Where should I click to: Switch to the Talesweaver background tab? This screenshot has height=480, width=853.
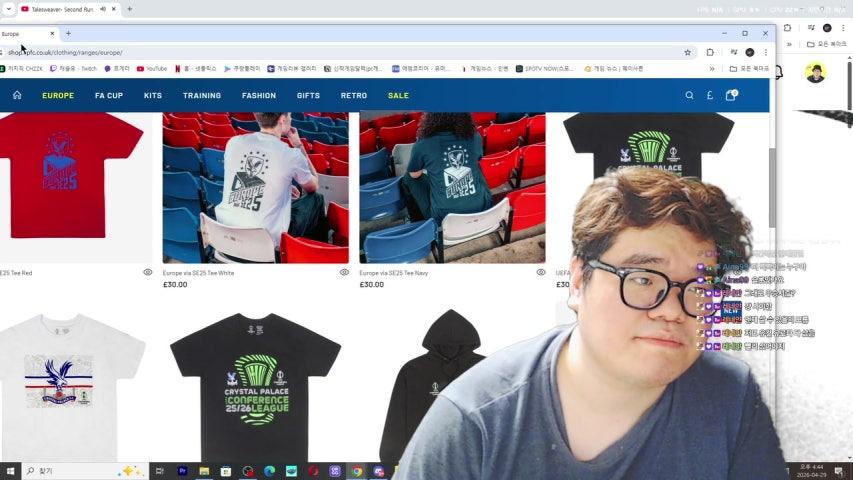tap(61, 9)
